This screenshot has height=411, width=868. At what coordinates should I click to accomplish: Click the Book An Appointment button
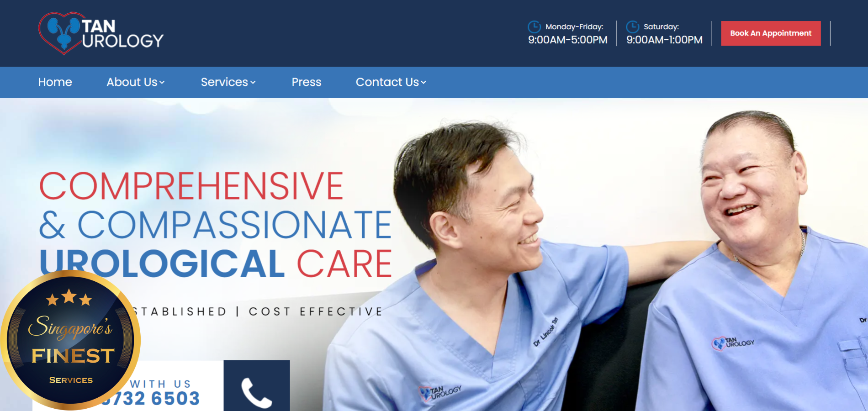point(771,33)
